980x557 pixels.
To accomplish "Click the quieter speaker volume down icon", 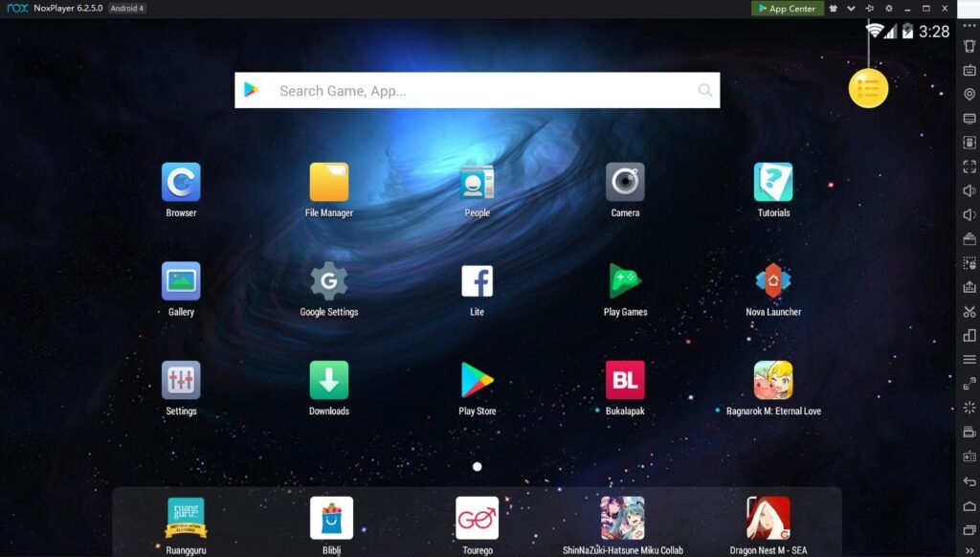I will coord(969,215).
